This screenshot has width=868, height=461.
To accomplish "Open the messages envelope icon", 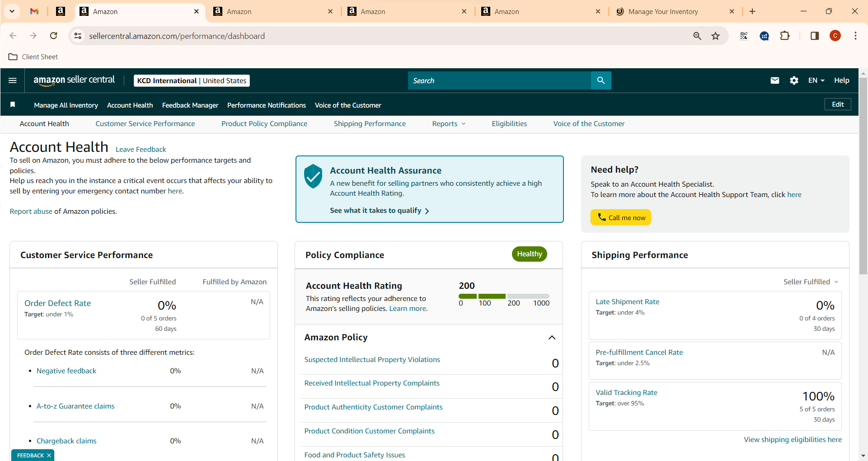I will (775, 80).
